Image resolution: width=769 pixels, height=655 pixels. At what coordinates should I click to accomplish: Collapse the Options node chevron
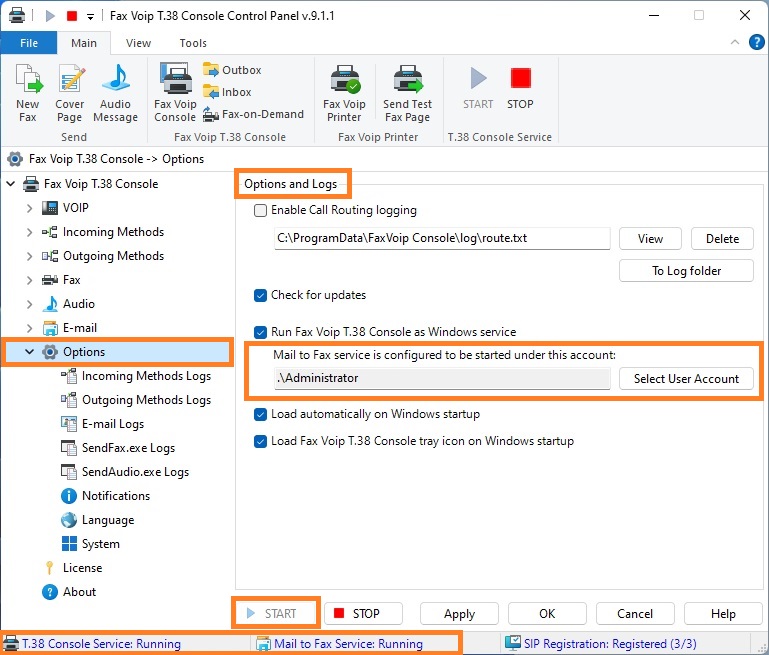click(29, 352)
